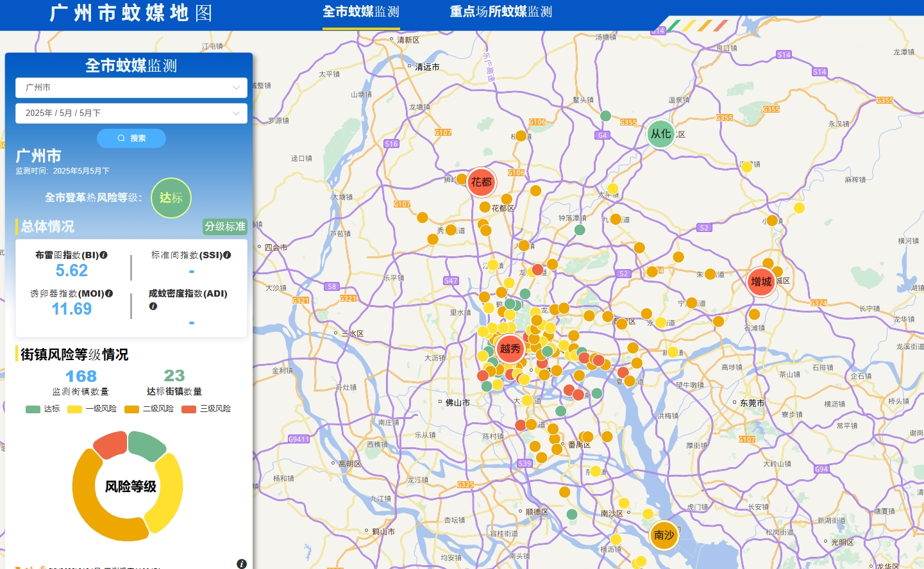
Task: Open the 广州市 city dropdown
Action: tap(131, 88)
